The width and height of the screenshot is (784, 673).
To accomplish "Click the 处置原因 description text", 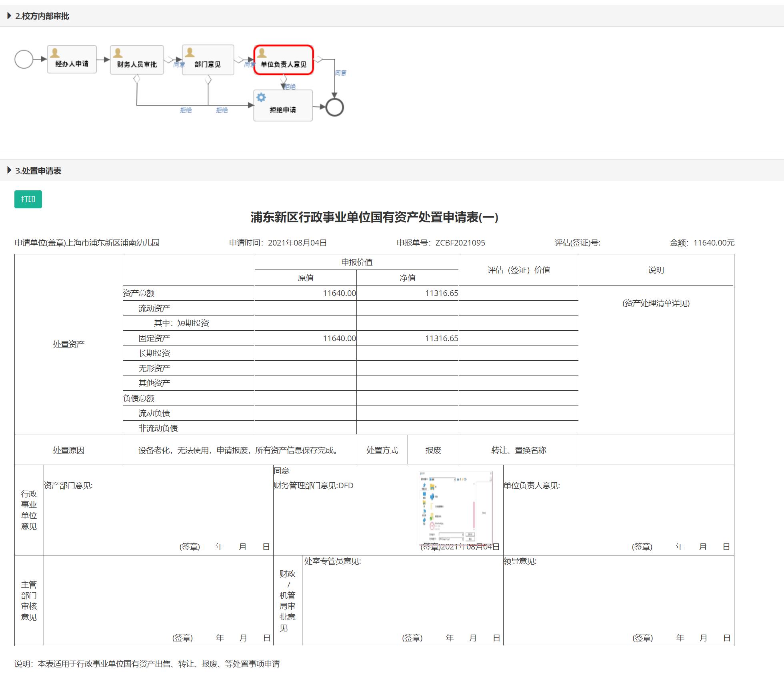I will tap(239, 450).
